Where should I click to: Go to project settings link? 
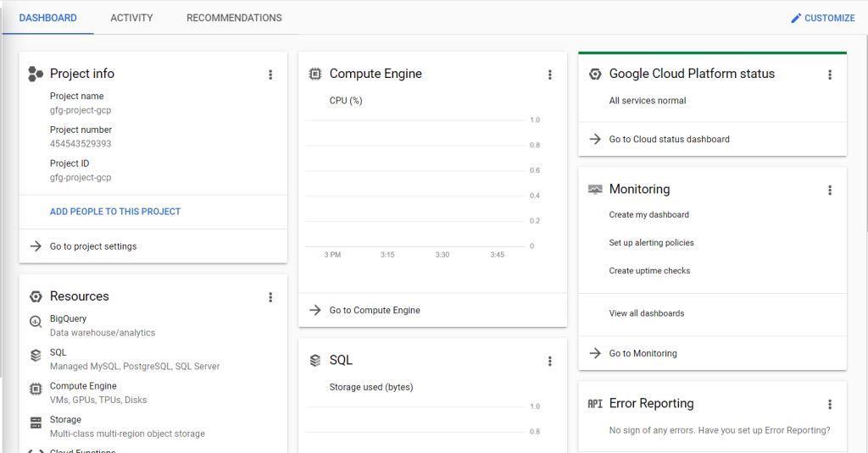click(x=93, y=246)
